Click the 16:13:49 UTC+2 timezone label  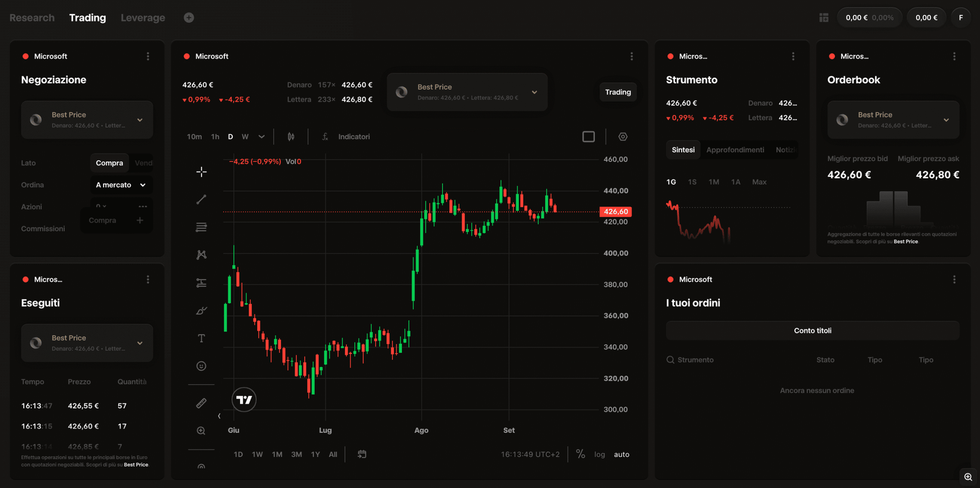coord(530,454)
